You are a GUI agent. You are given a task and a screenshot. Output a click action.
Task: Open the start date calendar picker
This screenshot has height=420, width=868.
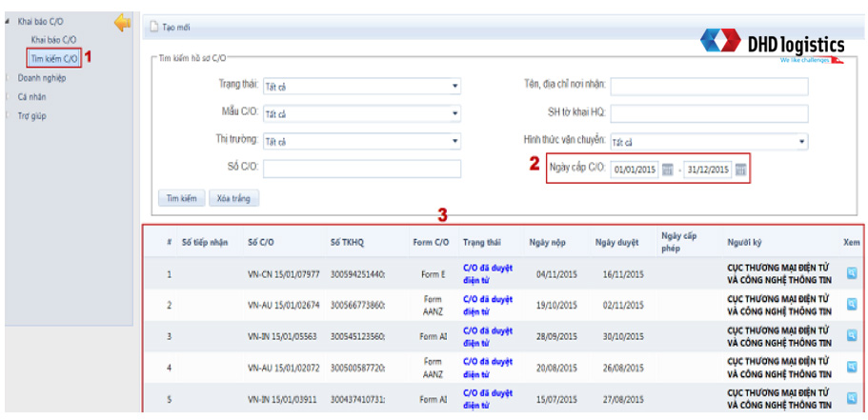point(668,170)
